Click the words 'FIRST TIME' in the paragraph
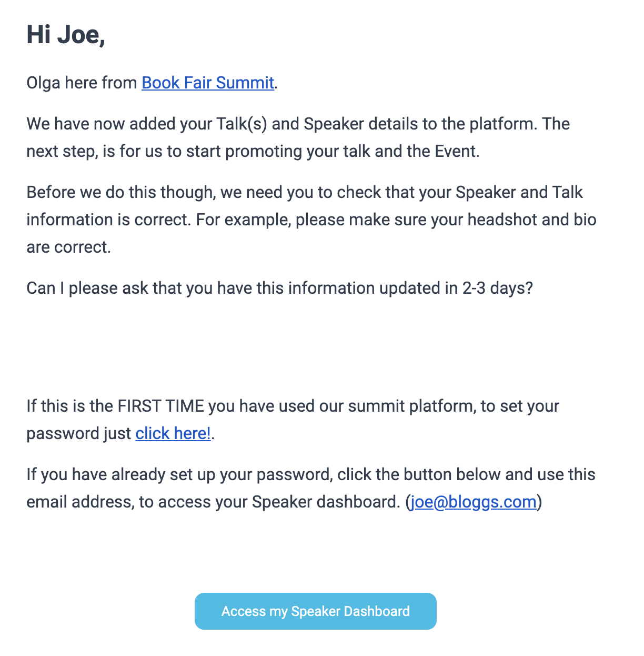Image resolution: width=644 pixels, height=656 pixels. (x=160, y=406)
